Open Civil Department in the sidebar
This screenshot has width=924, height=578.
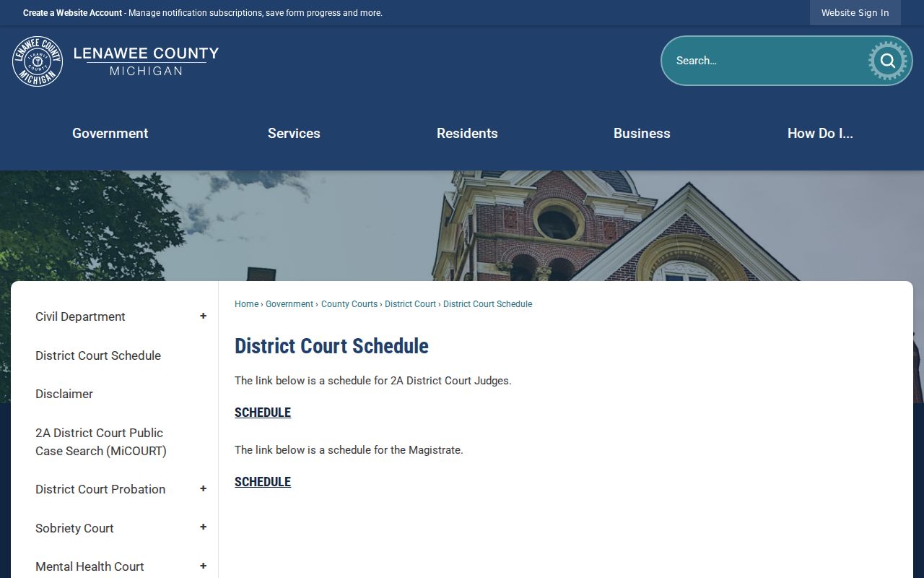80,316
